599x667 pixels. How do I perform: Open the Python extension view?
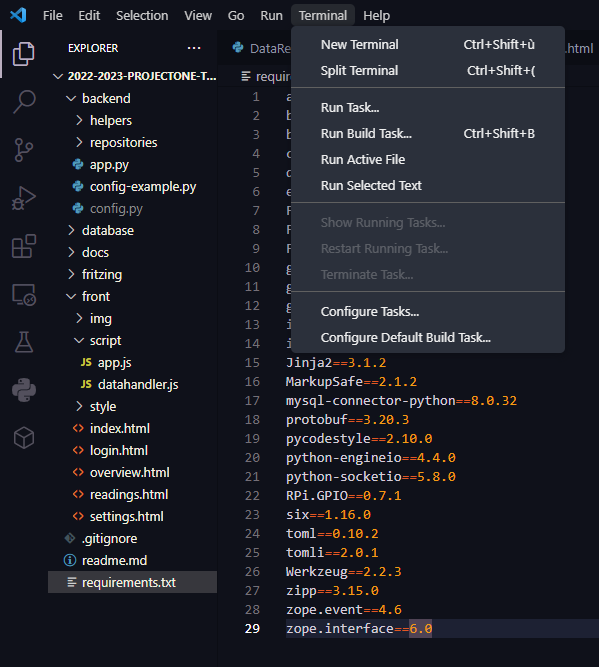tap(24, 390)
